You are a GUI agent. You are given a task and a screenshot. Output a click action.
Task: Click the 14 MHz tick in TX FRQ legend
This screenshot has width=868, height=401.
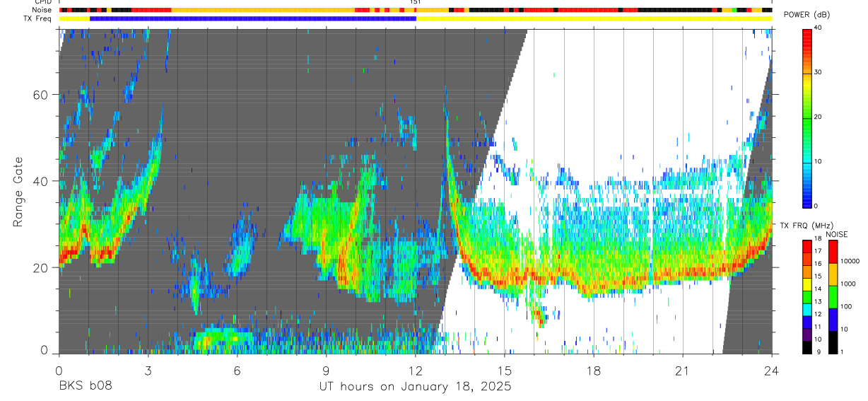(x=818, y=289)
